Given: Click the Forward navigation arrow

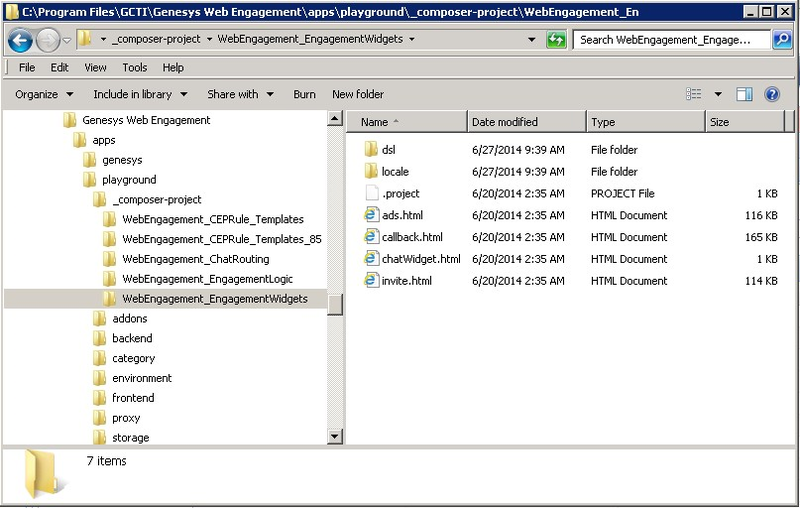Looking at the screenshot, I should pos(48,40).
